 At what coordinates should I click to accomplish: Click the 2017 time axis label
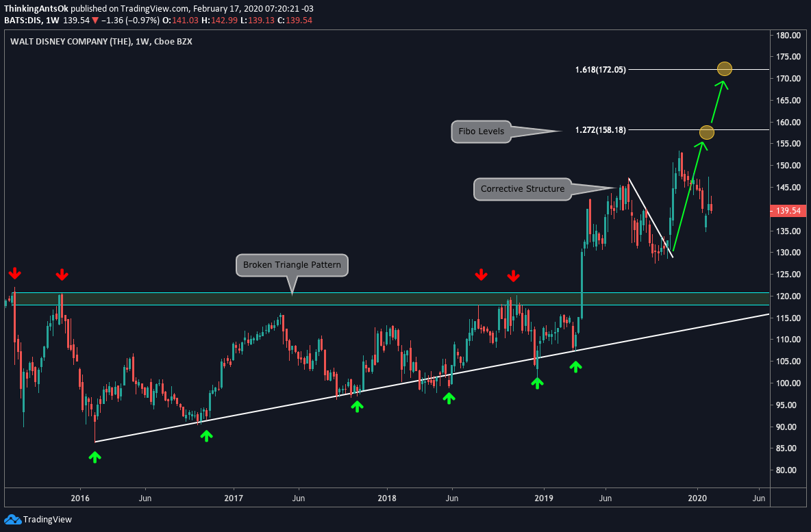pos(234,498)
